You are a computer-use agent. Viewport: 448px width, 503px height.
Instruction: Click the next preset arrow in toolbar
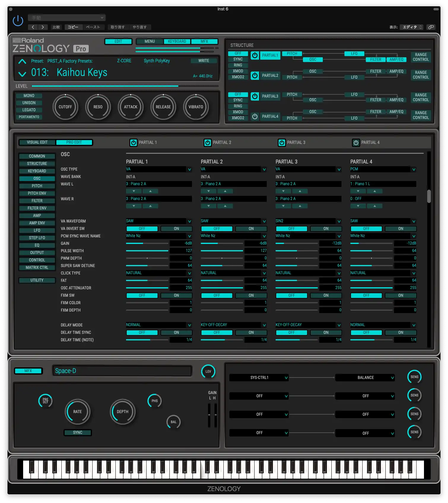click(x=43, y=27)
